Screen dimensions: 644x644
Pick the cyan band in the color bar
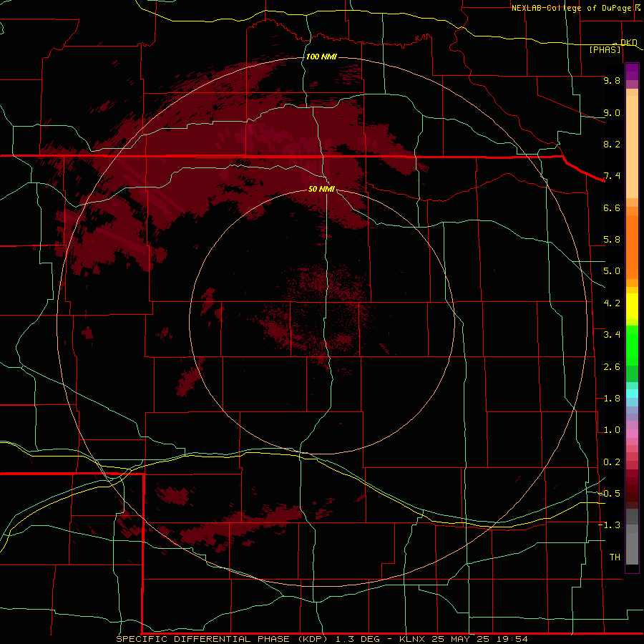[632, 394]
